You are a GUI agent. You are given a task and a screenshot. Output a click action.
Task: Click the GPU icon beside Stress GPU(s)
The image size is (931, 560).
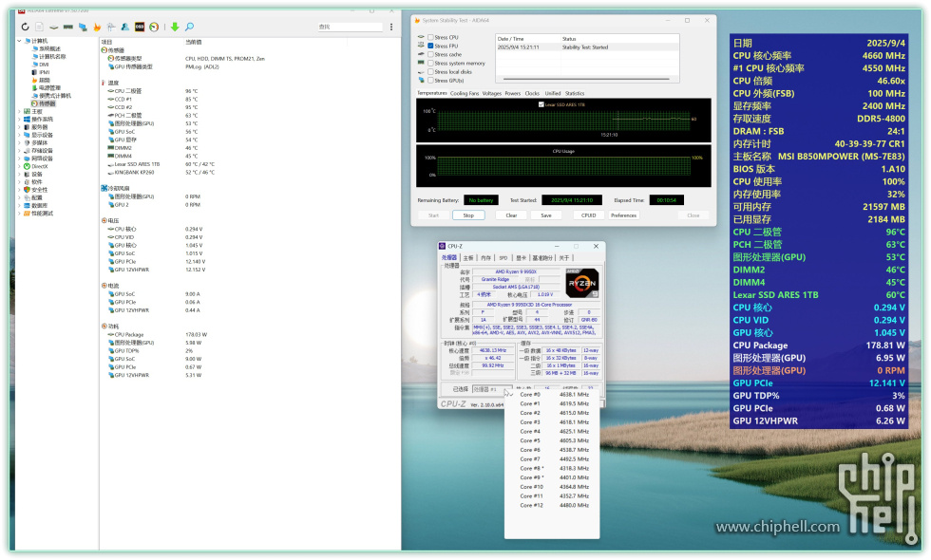421,80
